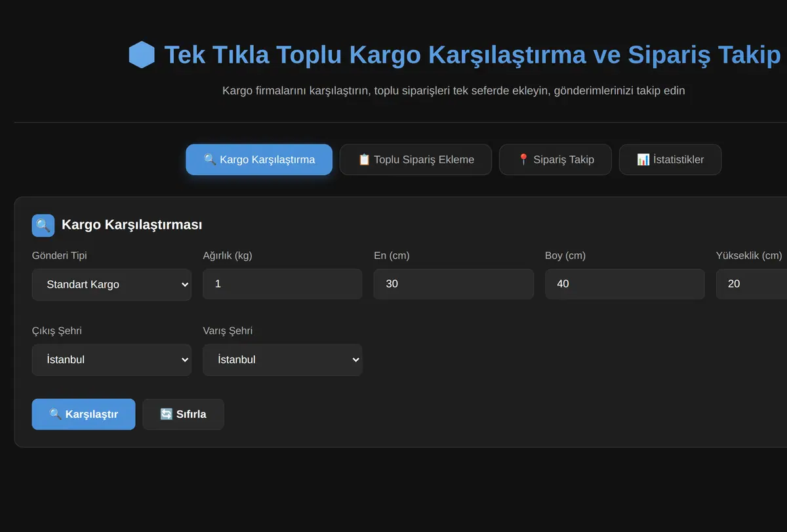This screenshot has height=532, width=787.
Task: Go to the İstatistikler tab
Action: click(670, 159)
